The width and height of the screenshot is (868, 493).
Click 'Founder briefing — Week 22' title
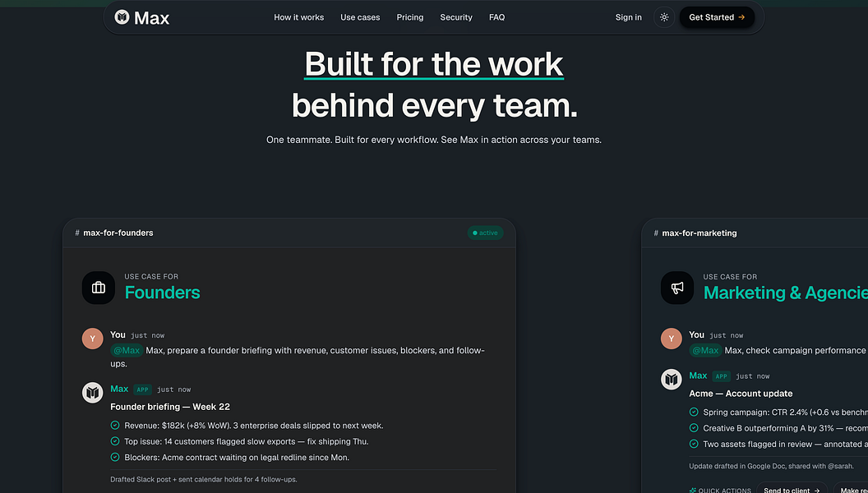(170, 408)
